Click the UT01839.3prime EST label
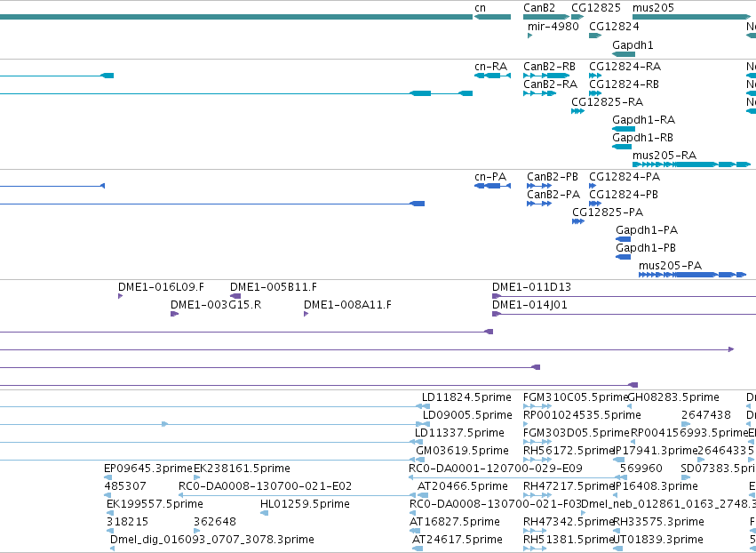Viewport: 756px width, 553px height. coord(657,540)
